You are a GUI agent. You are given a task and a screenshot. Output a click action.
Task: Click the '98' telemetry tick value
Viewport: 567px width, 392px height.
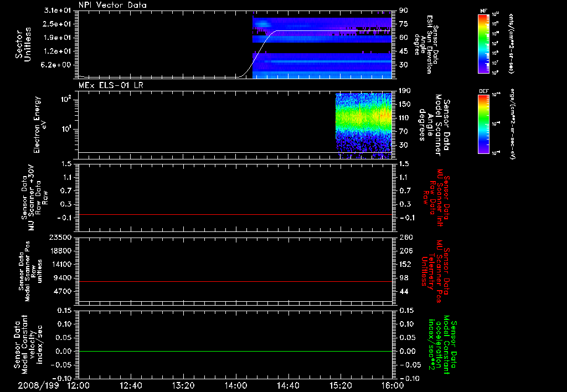[x=404, y=278]
